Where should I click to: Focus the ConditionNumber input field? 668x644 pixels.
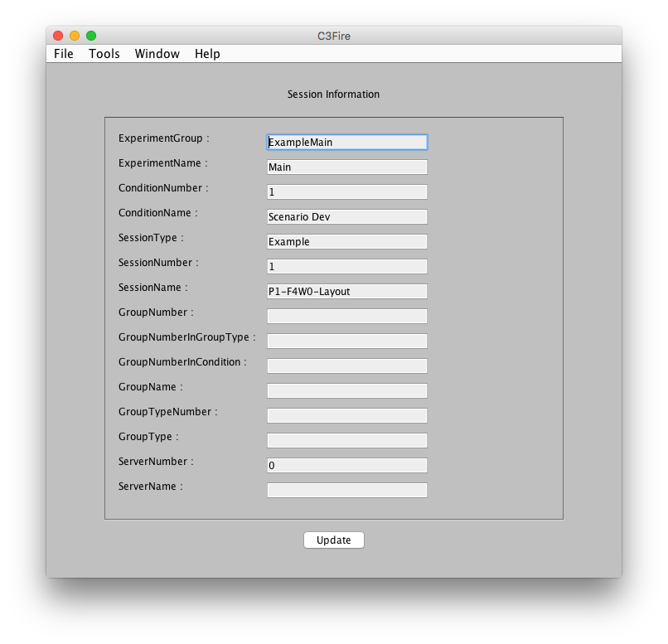(346, 192)
